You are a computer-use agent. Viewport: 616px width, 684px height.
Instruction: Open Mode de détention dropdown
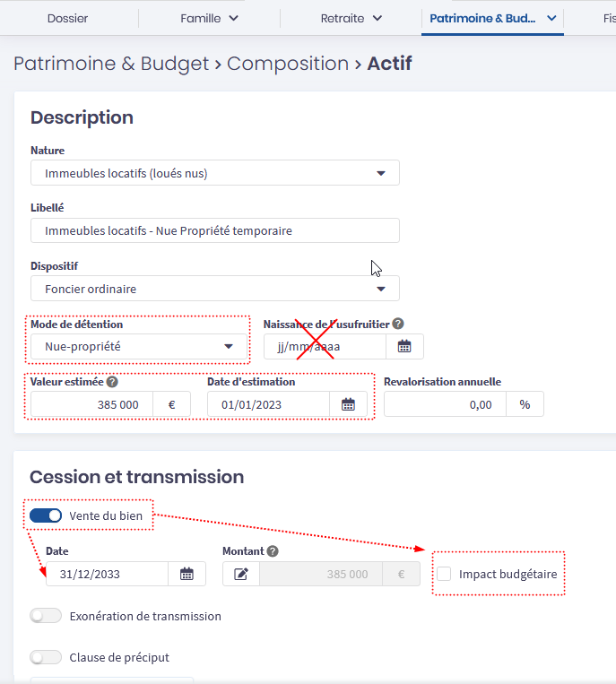[138, 346]
